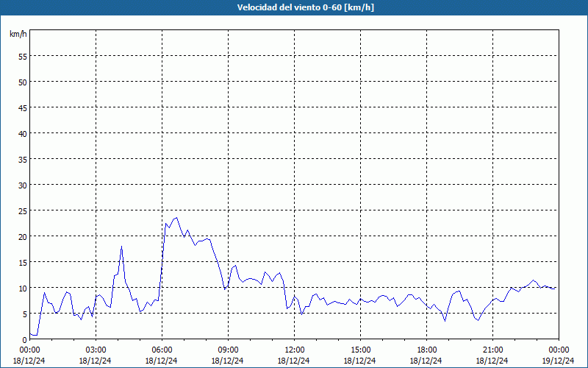Click the 50 value on the y-axis

click(23, 82)
